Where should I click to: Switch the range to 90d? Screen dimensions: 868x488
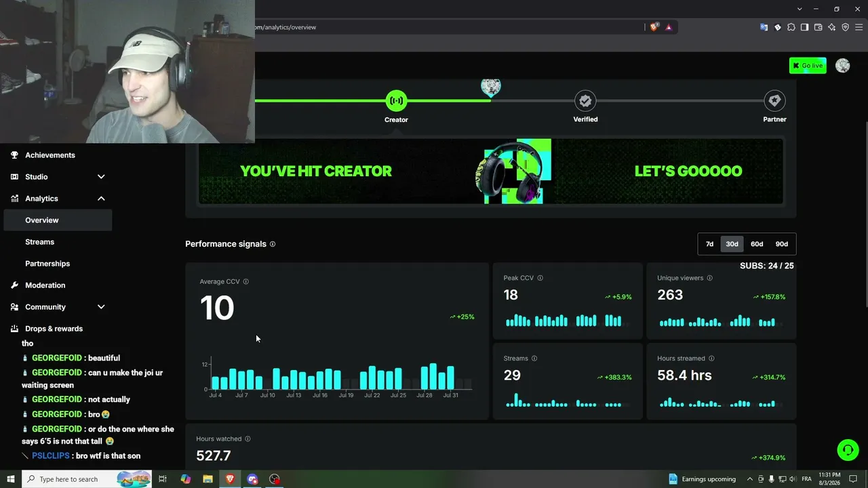782,244
